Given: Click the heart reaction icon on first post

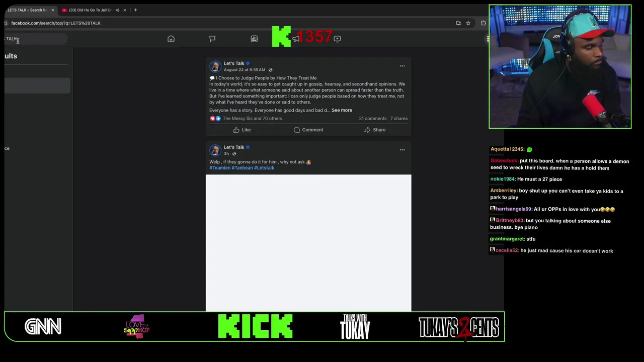Looking at the screenshot, I should (212, 119).
